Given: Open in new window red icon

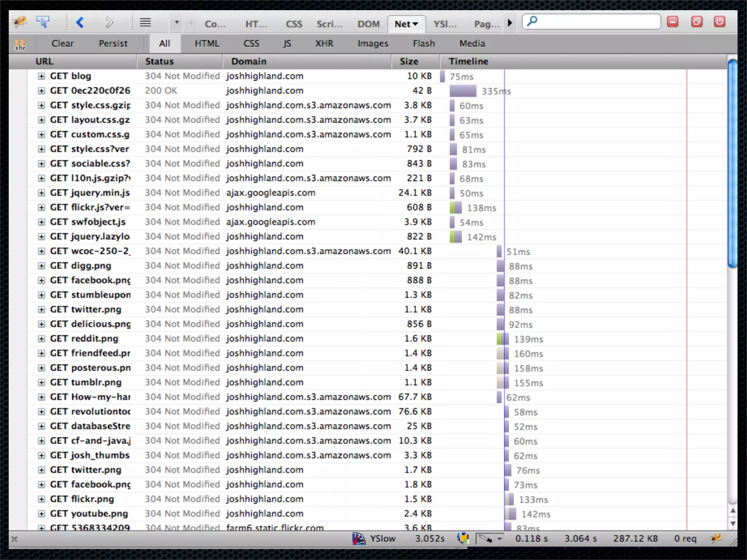Looking at the screenshot, I should coord(696,22).
